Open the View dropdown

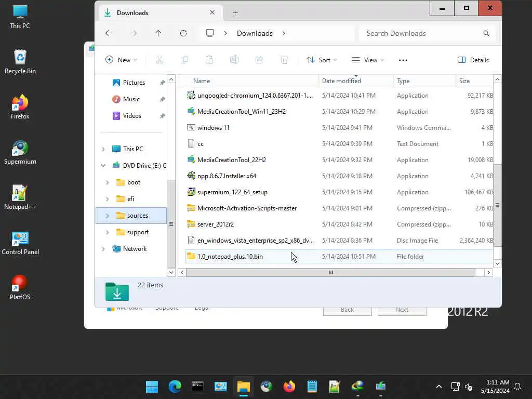(368, 60)
